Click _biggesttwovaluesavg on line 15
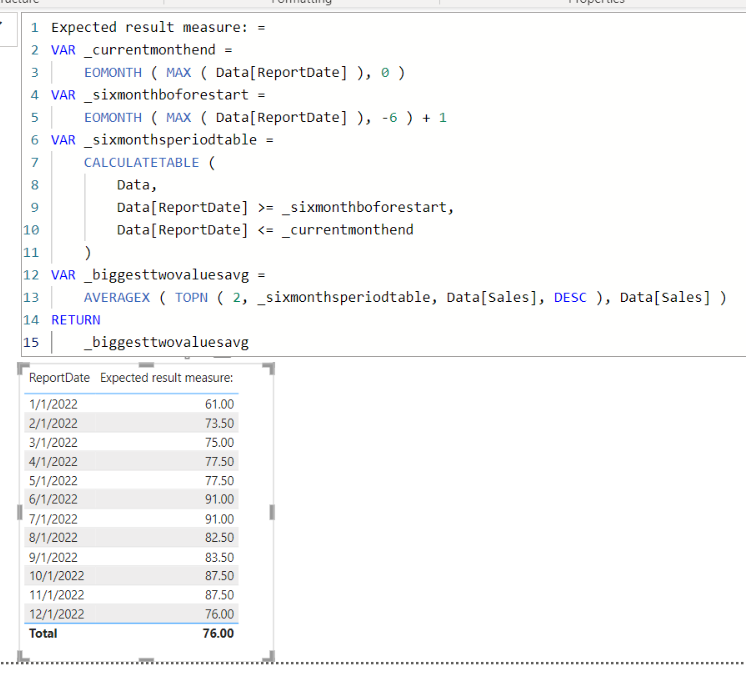The image size is (746, 675). [166, 342]
